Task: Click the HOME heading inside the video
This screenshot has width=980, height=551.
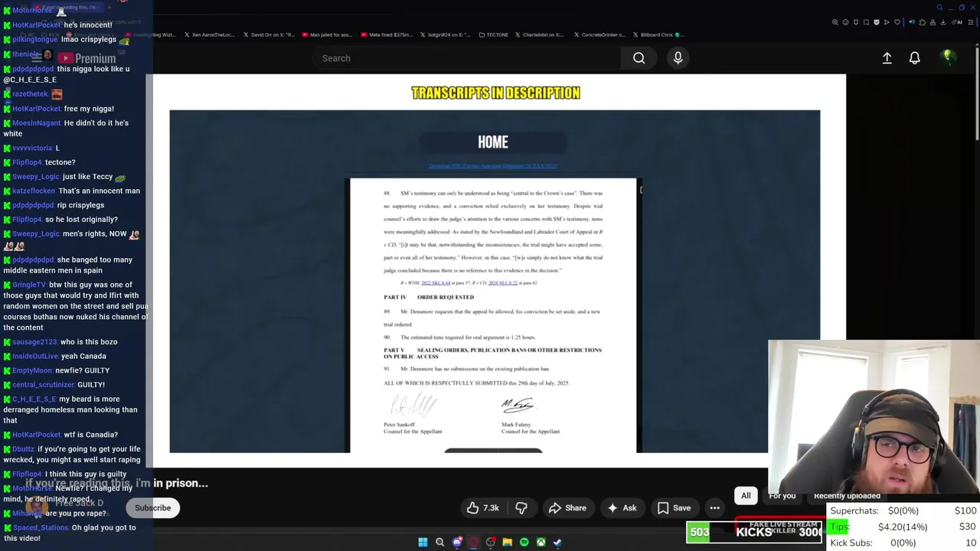Action: pyautogui.click(x=493, y=142)
